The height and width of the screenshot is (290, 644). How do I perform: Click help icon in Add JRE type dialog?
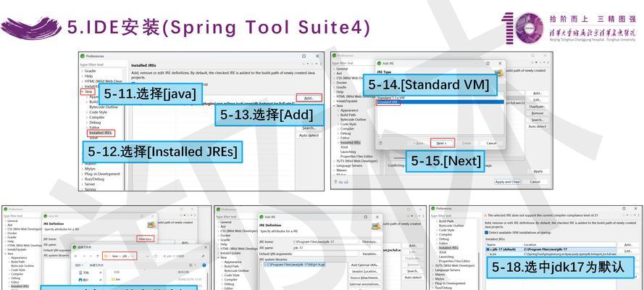380,144
